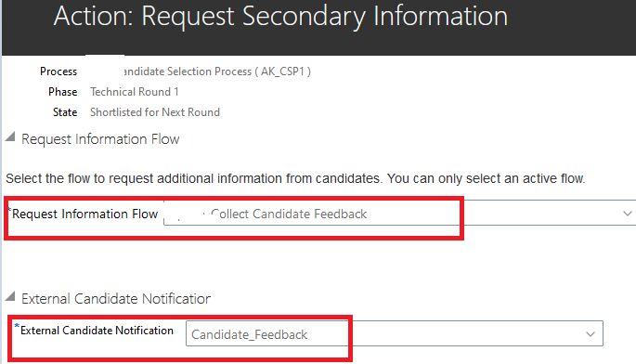Image resolution: width=636 pixels, height=364 pixels.
Task: Click the 'Select the flow' instruction text
Action: (x=295, y=178)
